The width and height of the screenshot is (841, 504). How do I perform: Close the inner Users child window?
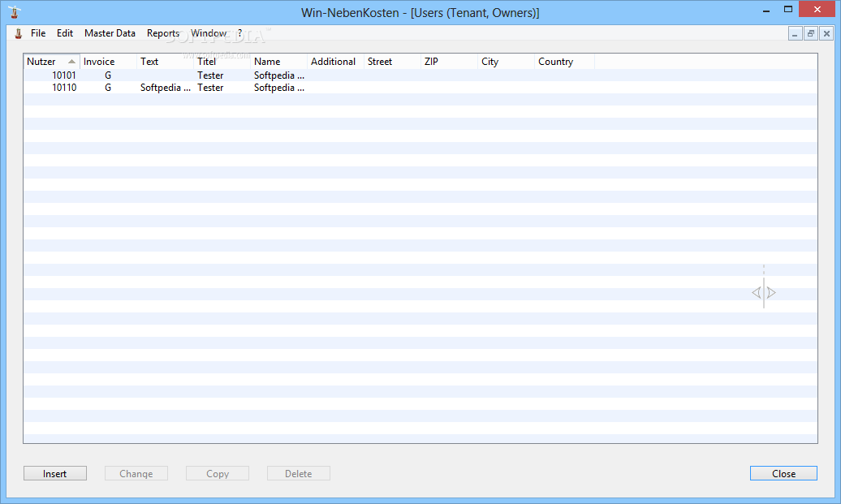826,34
